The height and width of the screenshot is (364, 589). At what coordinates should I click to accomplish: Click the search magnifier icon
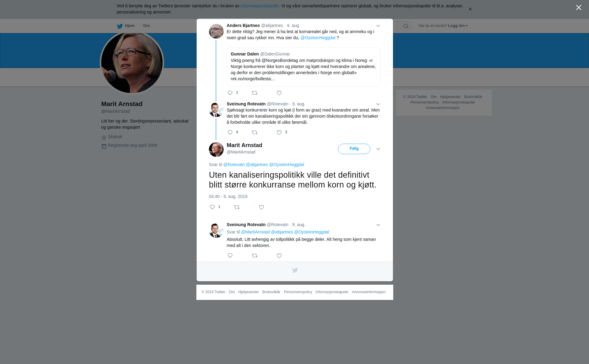click(x=406, y=26)
